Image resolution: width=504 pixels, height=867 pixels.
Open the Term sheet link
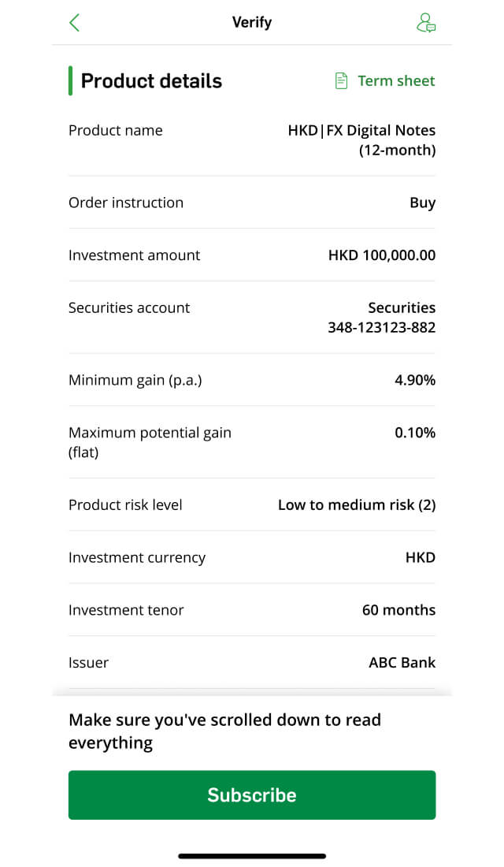[396, 80]
